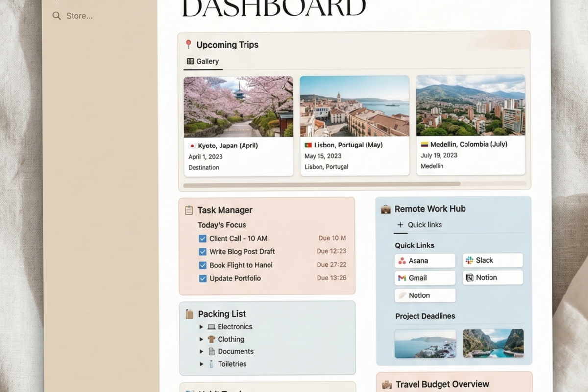Click the luggage icon beside Packing List
588x392 pixels.
tap(189, 314)
